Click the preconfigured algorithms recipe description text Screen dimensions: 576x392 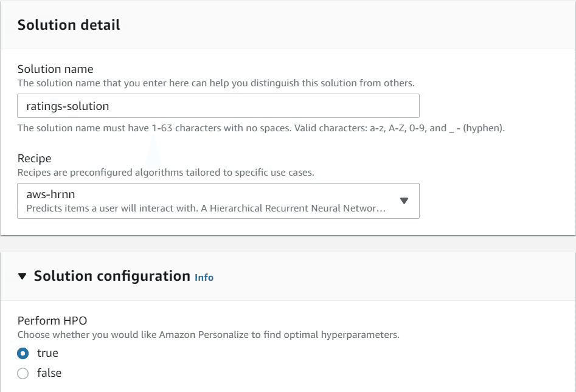click(x=165, y=172)
